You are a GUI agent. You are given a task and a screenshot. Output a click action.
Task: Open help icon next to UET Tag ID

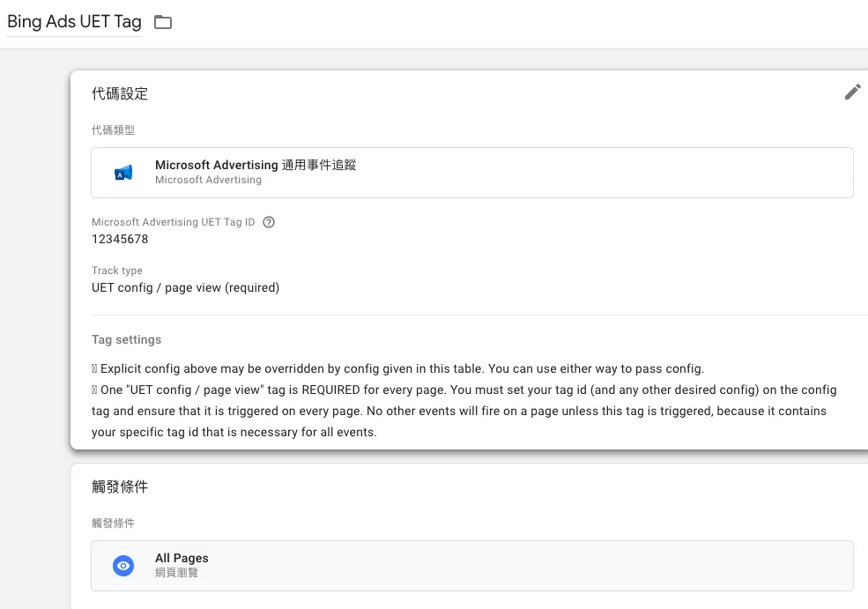coord(269,222)
